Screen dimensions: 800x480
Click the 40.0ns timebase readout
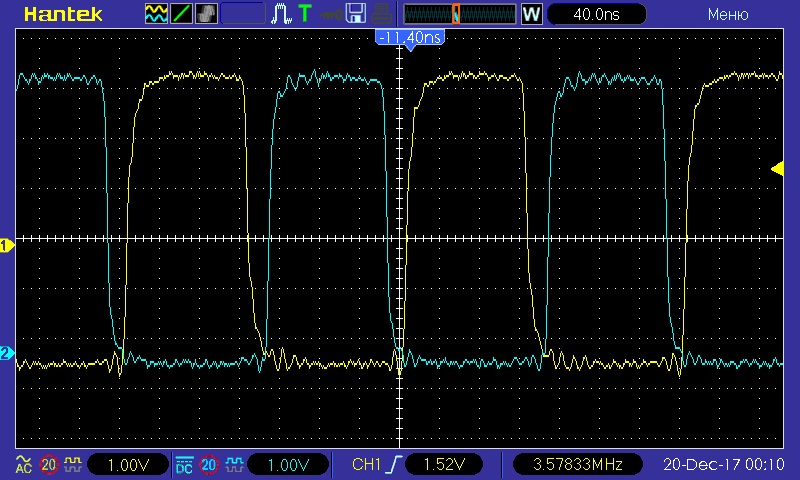point(596,14)
